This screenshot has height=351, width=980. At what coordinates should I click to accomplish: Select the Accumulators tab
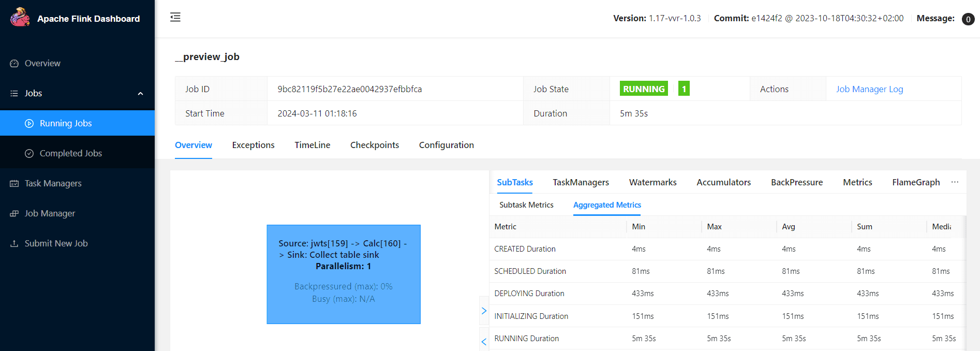pos(723,182)
